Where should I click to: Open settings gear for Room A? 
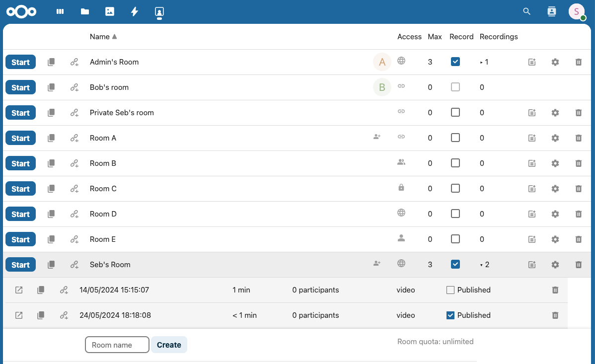click(555, 138)
